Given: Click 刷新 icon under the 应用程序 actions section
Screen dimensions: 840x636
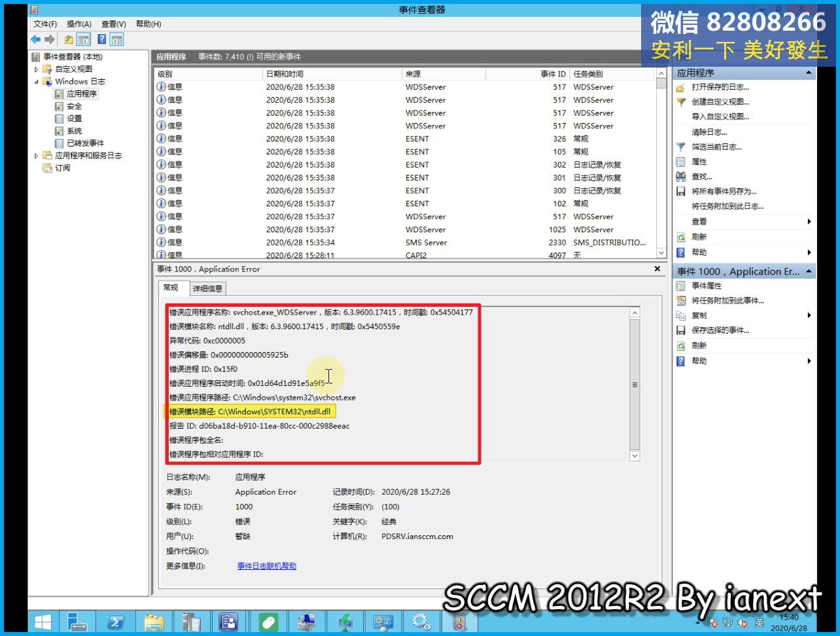Looking at the screenshot, I should tap(681, 238).
